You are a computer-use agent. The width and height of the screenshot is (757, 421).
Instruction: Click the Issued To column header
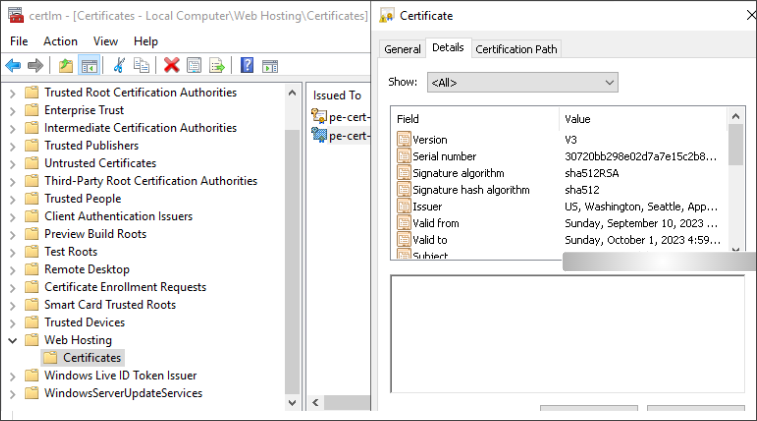point(338,95)
